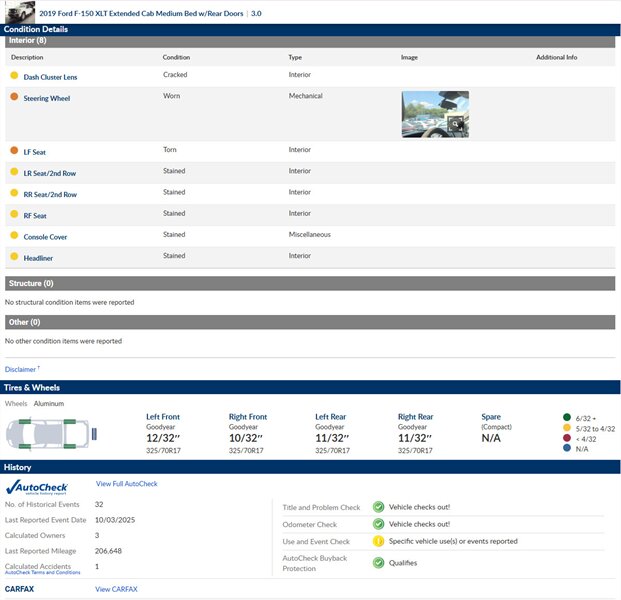Click the AutoCheck logo

[37, 488]
